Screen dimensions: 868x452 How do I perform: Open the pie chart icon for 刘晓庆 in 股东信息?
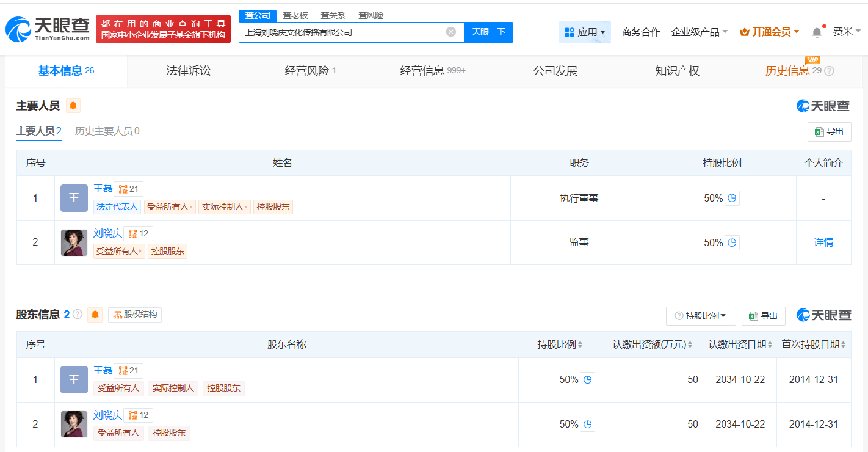tap(587, 424)
